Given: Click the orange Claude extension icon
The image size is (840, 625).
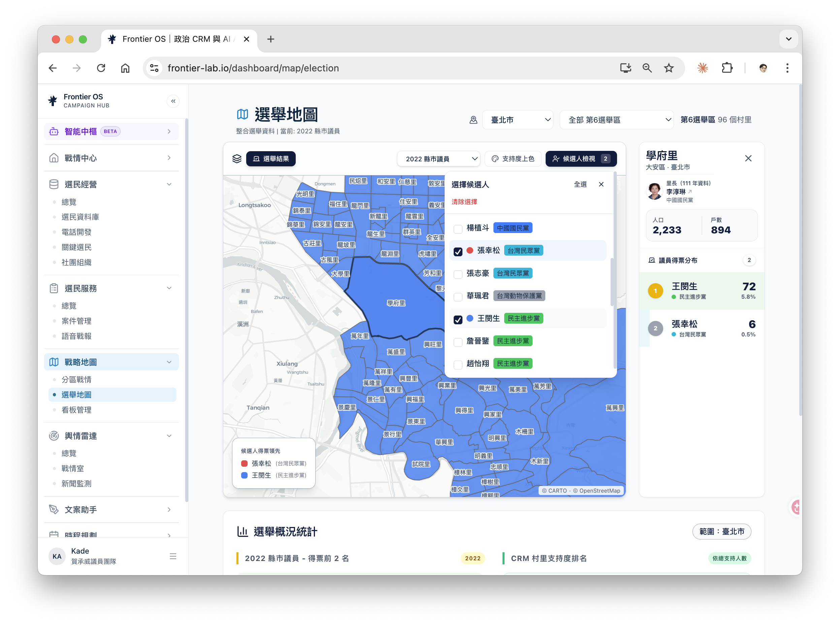Looking at the screenshot, I should 702,68.
